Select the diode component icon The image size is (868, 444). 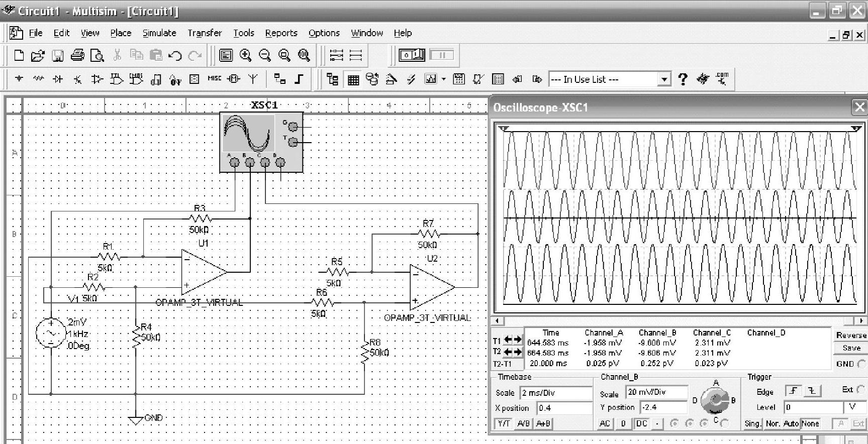point(58,79)
